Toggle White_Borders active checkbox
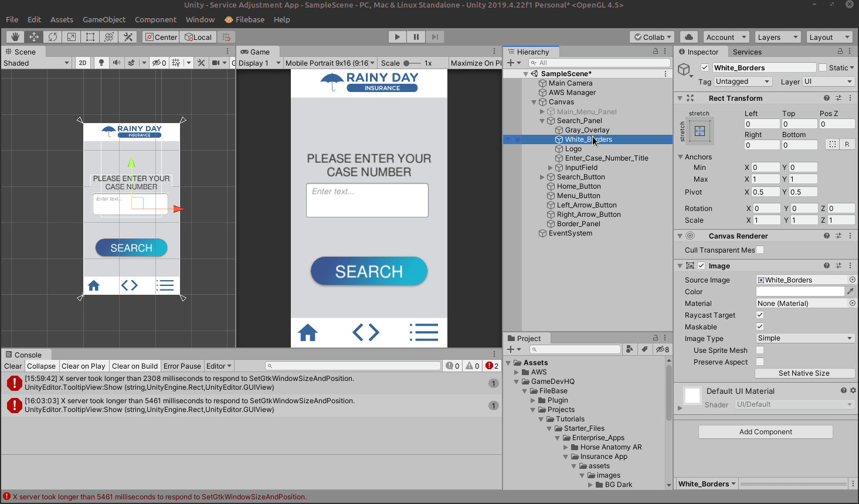This screenshot has height=504, width=859. click(705, 67)
